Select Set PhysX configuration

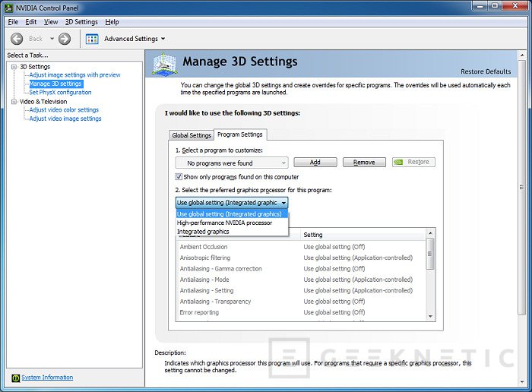60,92
